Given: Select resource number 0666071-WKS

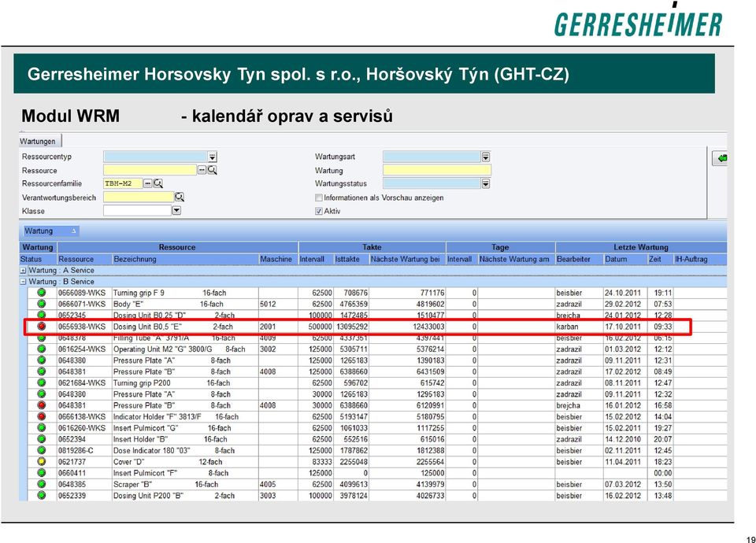Looking at the screenshot, I should (84, 304).
